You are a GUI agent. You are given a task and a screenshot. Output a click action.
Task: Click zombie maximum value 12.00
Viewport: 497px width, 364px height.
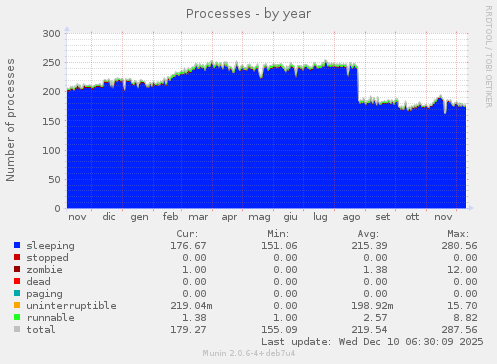click(462, 270)
